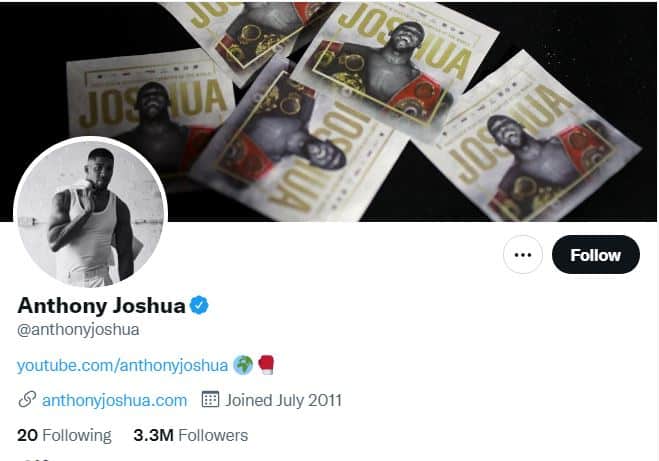Click the 3.3M follower count number

pos(153,435)
